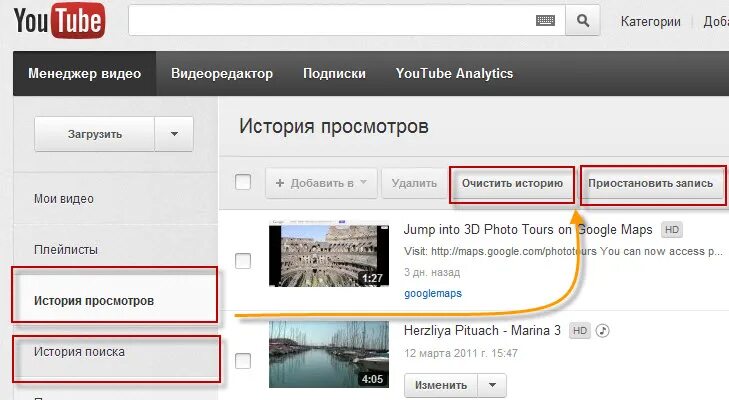
Task: Click the Загрузить upload button
Action: 94,134
